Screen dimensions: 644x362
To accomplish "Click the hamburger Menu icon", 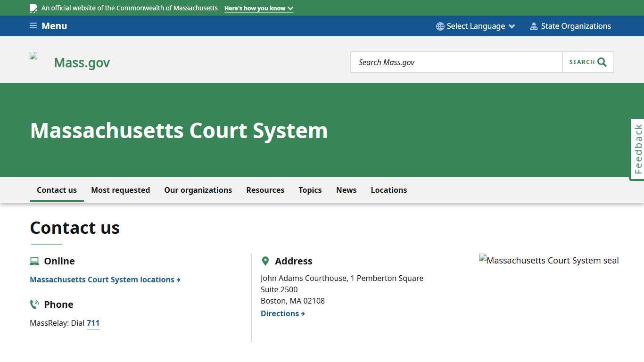I will [x=33, y=25].
